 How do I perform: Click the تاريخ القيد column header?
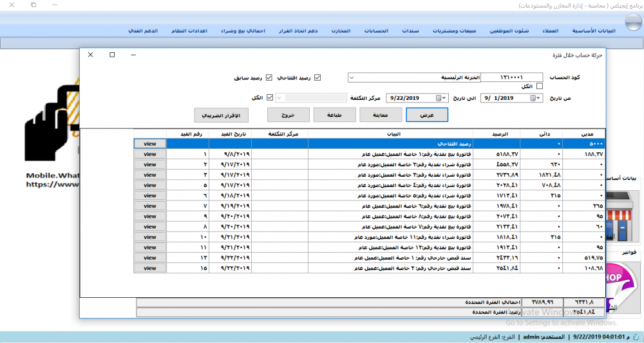click(230, 134)
